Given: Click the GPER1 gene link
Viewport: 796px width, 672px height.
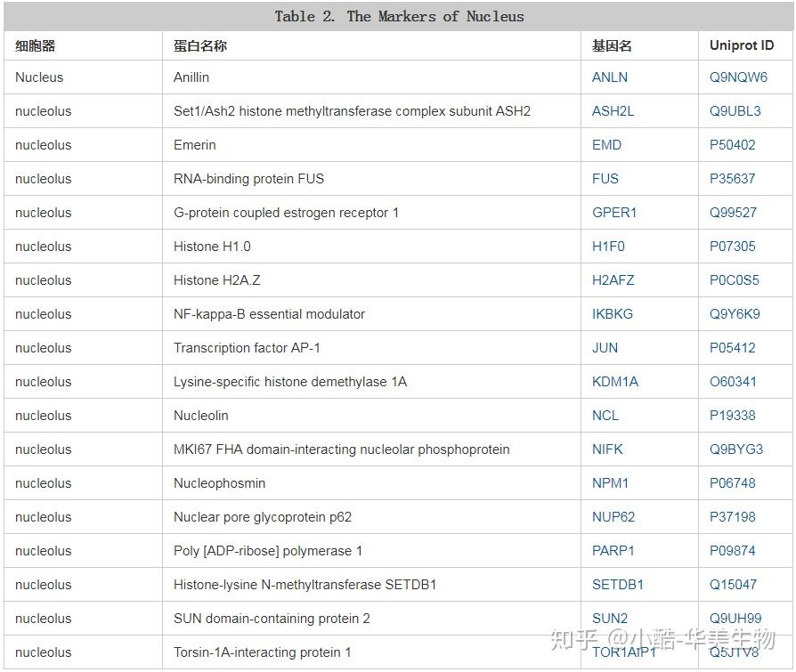Looking at the screenshot, I should coord(614,213).
